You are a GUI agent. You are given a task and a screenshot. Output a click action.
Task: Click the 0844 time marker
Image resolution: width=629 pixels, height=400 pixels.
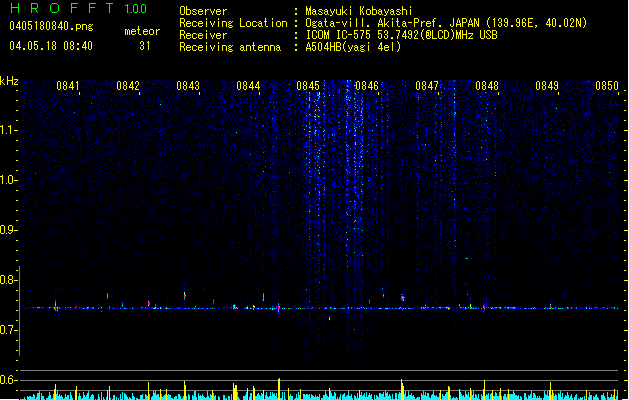[x=248, y=86]
